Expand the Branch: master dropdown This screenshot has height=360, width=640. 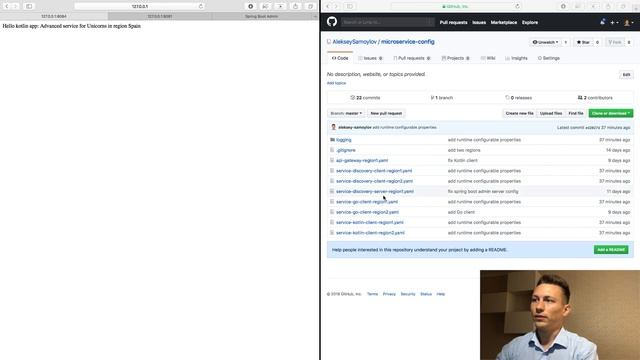346,113
